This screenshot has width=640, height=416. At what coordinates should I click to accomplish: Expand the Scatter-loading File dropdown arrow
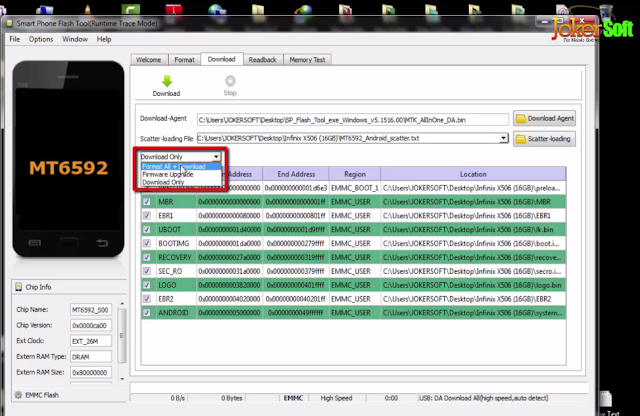pyautogui.click(x=504, y=138)
